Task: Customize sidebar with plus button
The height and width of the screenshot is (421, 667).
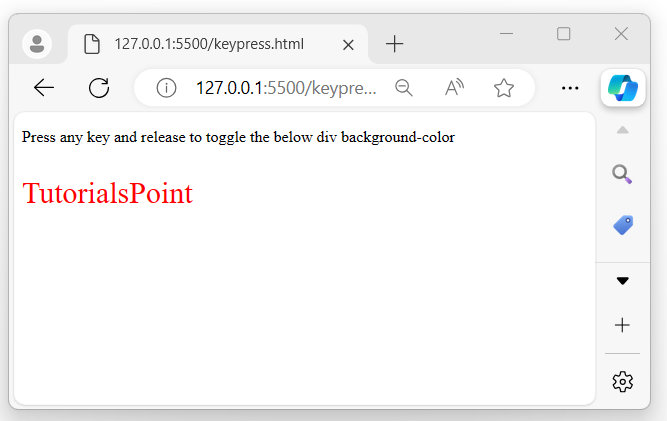Action: pos(622,325)
